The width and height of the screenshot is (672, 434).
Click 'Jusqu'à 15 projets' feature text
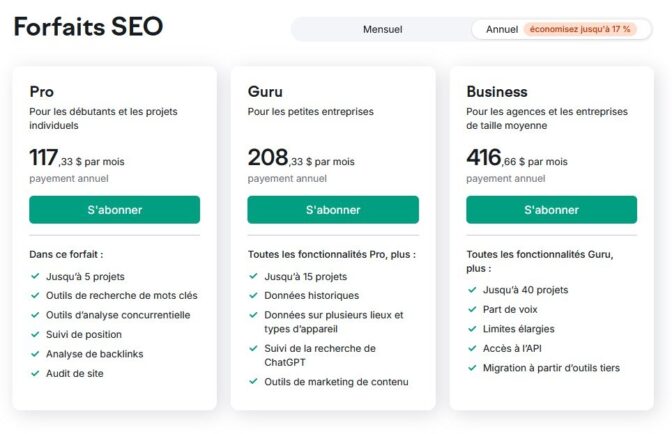[306, 277]
